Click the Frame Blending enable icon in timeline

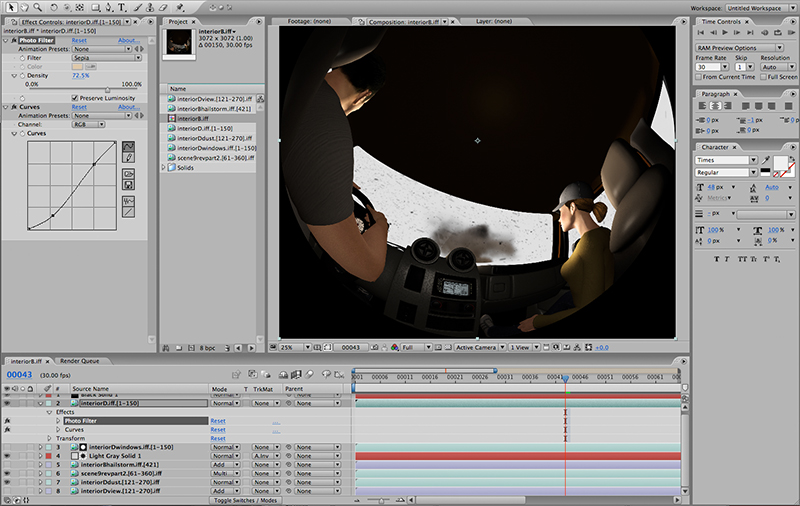coord(296,374)
